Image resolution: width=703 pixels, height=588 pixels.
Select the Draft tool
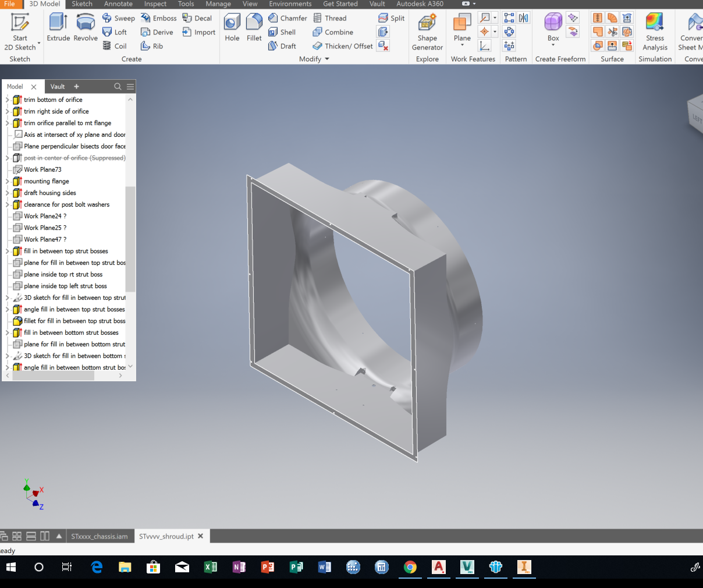pyautogui.click(x=282, y=46)
